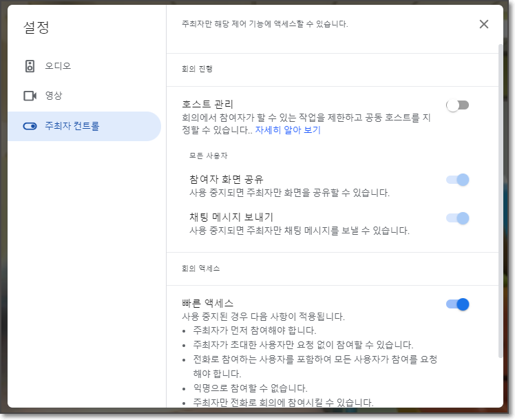Click the camera icon next to 영상
515x420 pixels.
pyautogui.click(x=30, y=96)
